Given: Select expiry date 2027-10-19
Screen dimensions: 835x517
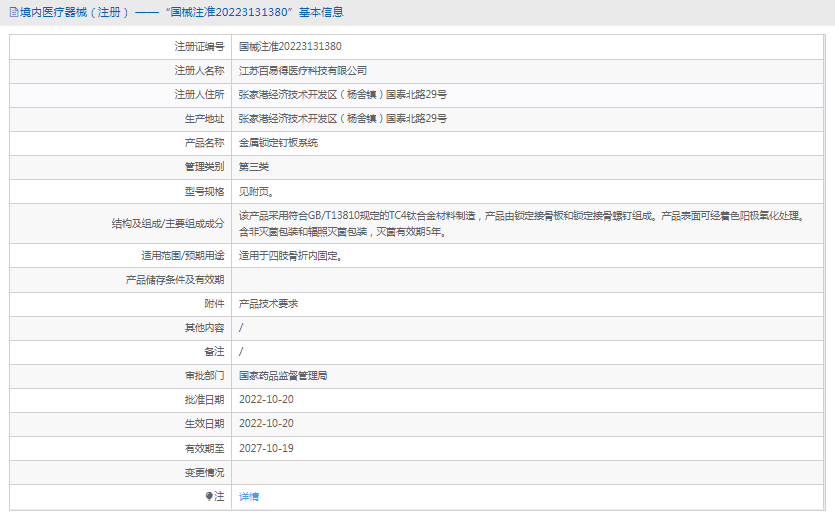Looking at the screenshot, I should tap(266, 448).
